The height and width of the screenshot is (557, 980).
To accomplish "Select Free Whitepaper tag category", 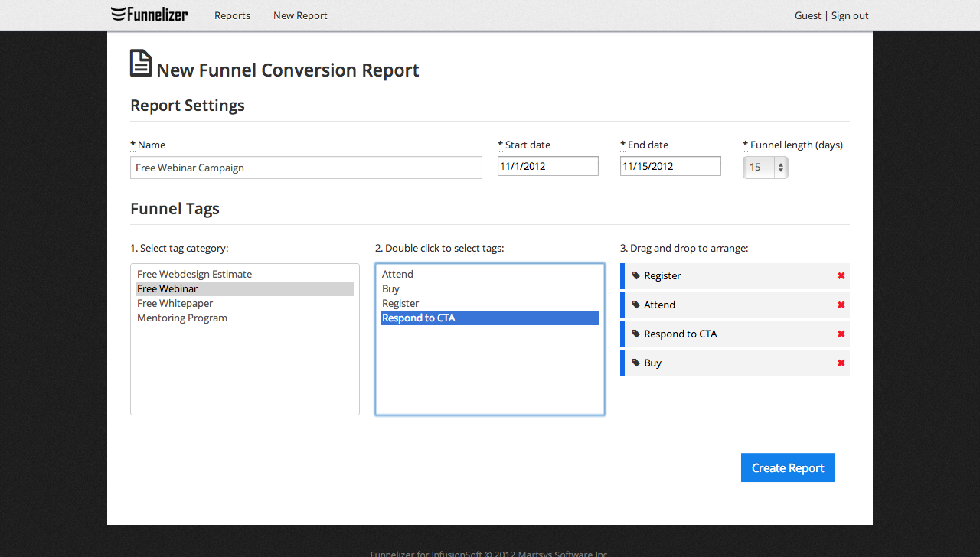I will pyautogui.click(x=175, y=303).
